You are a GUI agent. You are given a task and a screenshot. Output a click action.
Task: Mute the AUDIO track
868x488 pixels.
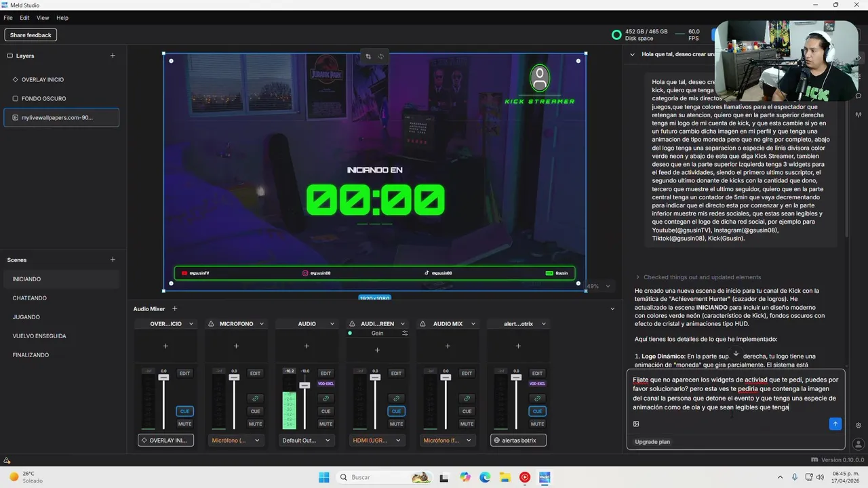(x=325, y=424)
